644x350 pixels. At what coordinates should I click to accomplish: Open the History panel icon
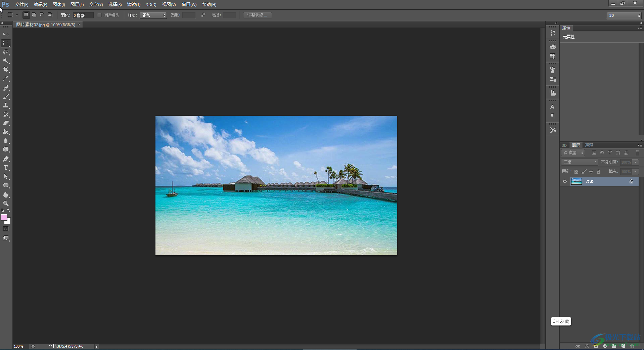(553, 33)
